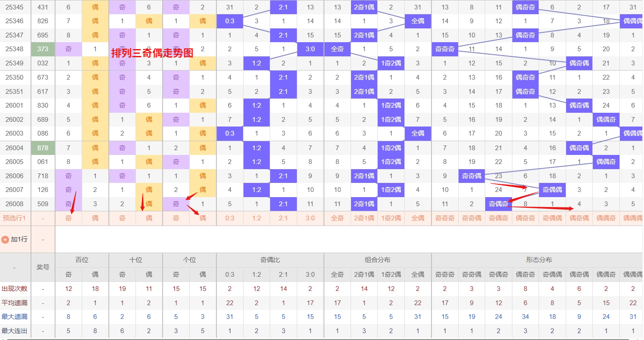Click the purple 全奇 cell in issue 25348
Image resolution: width=644 pixels, height=340 pixels.
[337, 49]
